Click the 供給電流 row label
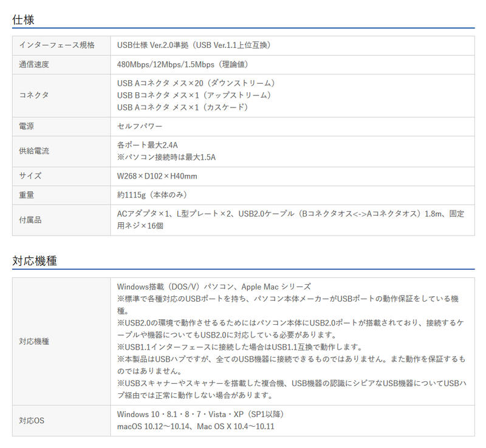 click(x=34, y=151)
